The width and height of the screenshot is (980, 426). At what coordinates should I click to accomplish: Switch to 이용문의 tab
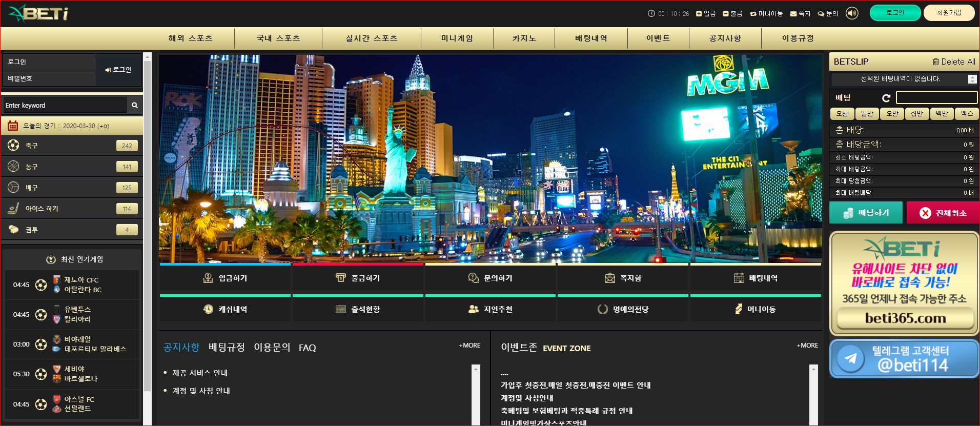(x=272, y=348)
